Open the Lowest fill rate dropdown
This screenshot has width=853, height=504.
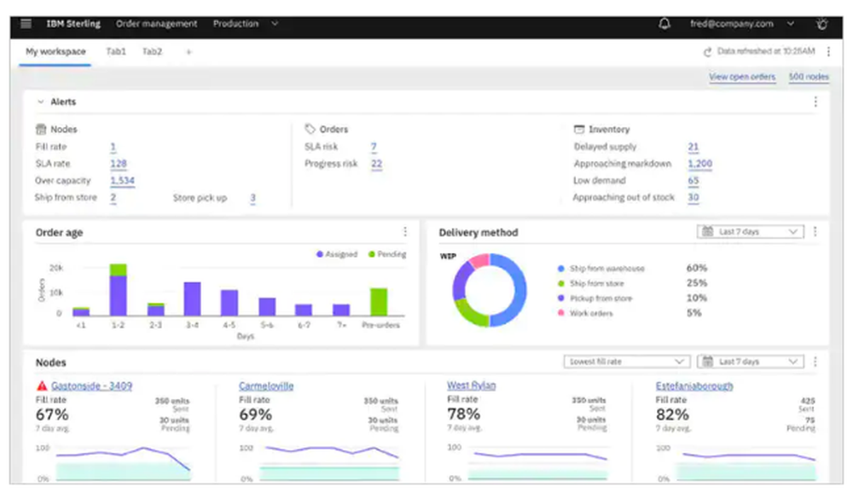pos(627,362)
